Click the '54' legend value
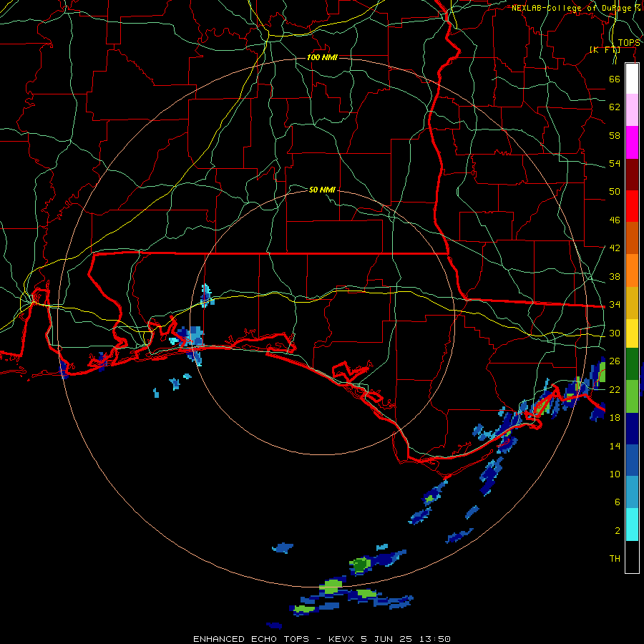Screen dimensions: 644x644 point(615,163)
